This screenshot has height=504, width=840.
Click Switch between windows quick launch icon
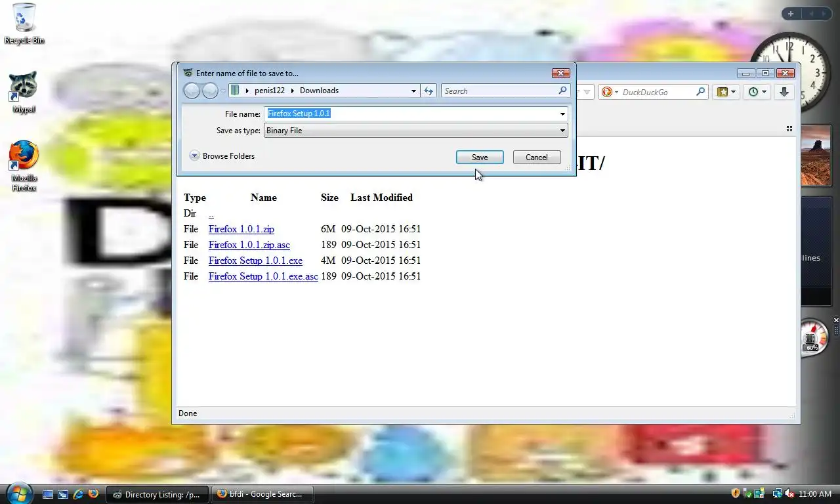63,494
